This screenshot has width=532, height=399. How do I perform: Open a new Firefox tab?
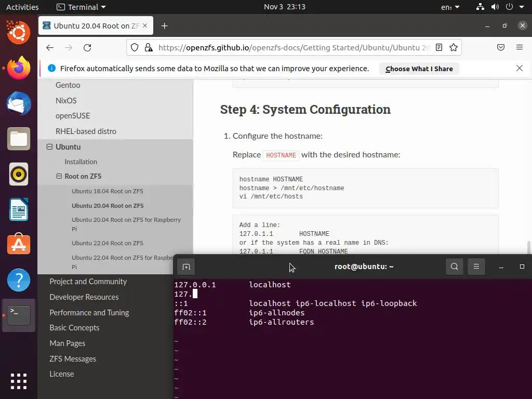(165, 26)
